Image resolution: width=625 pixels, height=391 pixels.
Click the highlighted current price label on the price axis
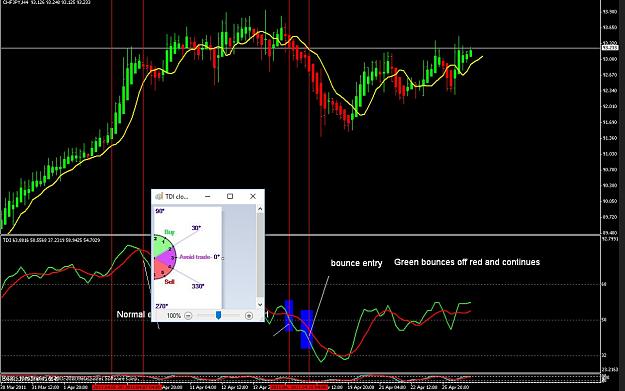click(610, 47)
